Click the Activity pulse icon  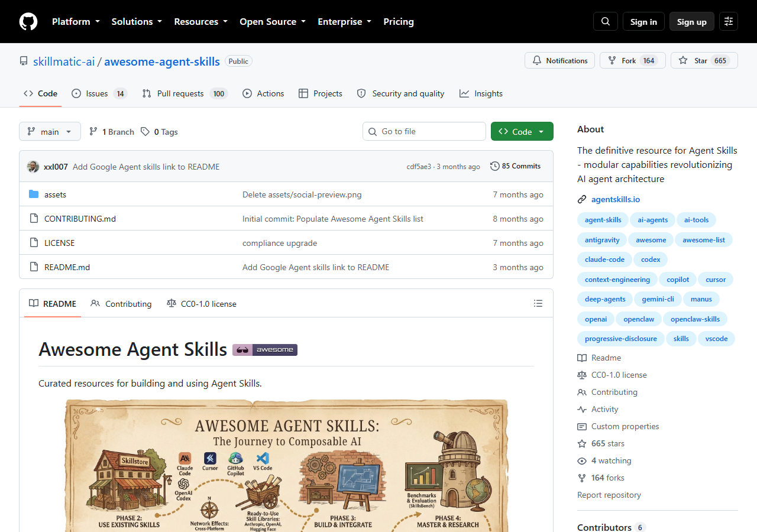(x=582, y=409)
